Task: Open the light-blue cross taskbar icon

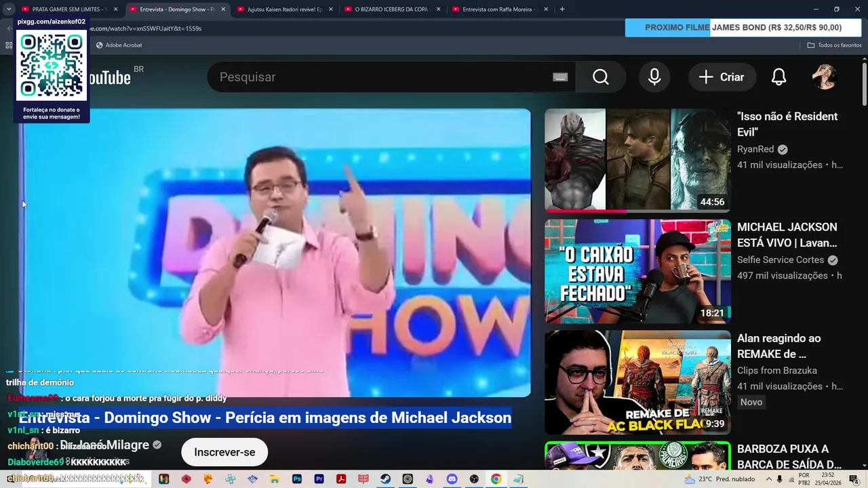Action: [231, 479]
